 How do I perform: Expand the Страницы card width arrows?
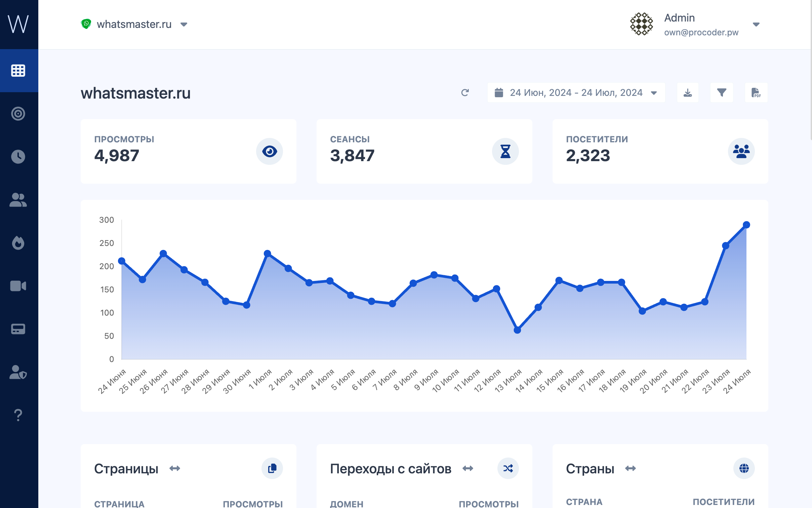pyautogui.click(x=175, y=468)
